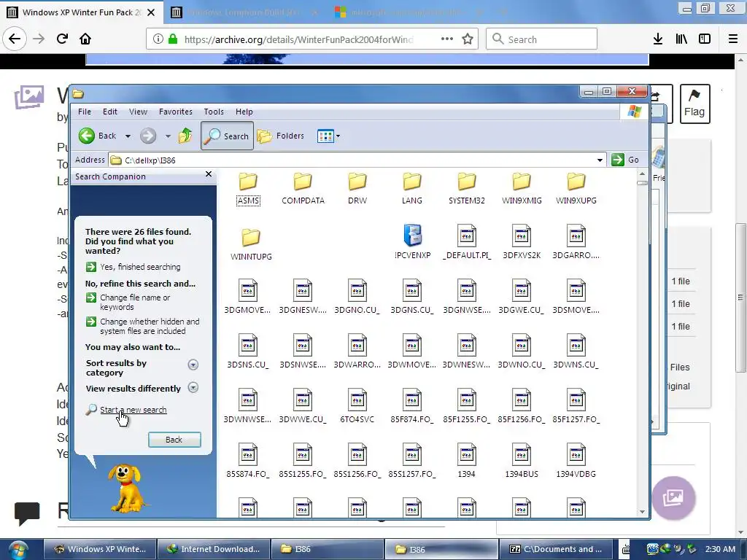The width and height of the screenshot is (747, 560).
Task: Click the Go button beside Address bar
Action: 625,160
